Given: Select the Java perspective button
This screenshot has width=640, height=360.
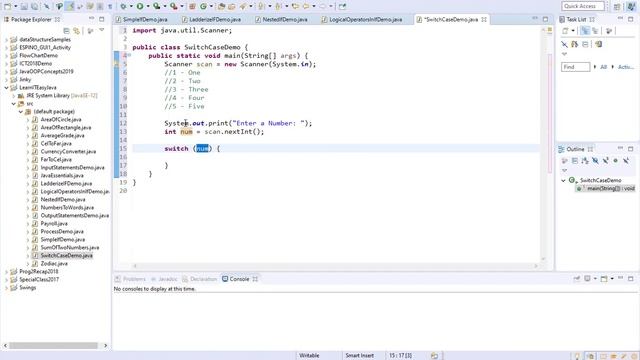Looking at the screenshot, I should click(x=631, y=6).
